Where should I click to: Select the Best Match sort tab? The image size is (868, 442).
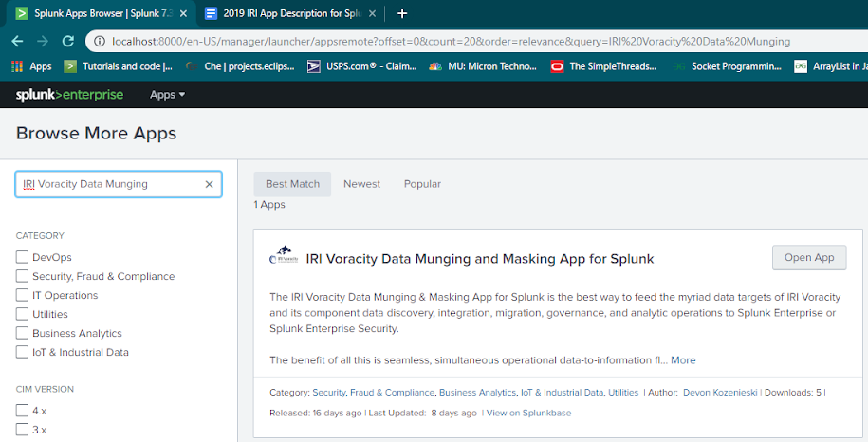coord(292,184)
